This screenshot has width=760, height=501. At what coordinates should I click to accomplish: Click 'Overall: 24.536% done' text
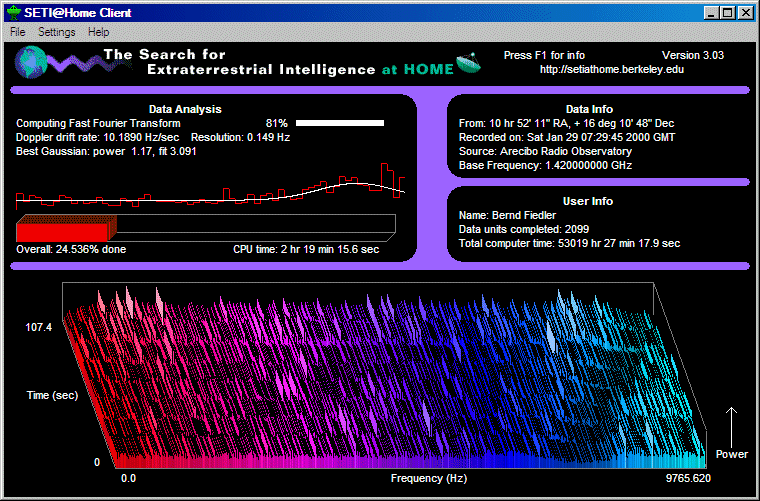point(71,250)
